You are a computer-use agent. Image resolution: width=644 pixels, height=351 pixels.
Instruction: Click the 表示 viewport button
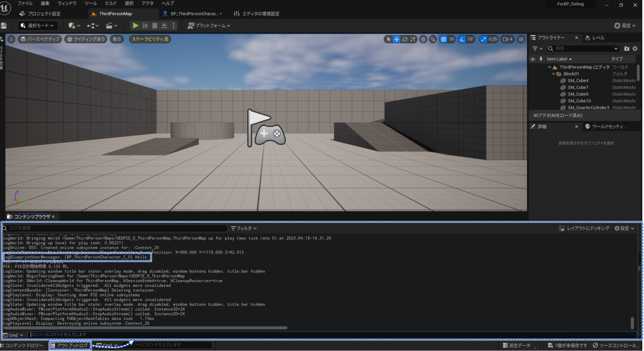pyautogui.click(x=117, y=39)
